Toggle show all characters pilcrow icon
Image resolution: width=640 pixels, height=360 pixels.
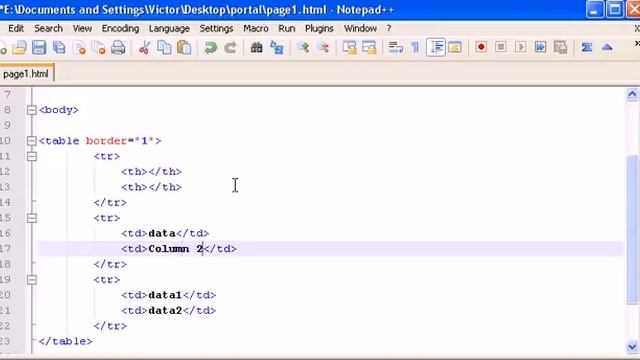pyautogui.click(x=415, y=48)
